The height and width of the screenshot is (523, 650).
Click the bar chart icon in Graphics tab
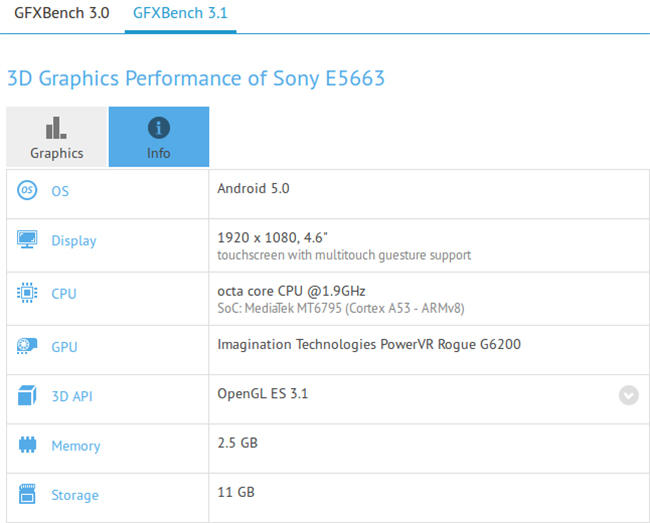click(56, 128)
